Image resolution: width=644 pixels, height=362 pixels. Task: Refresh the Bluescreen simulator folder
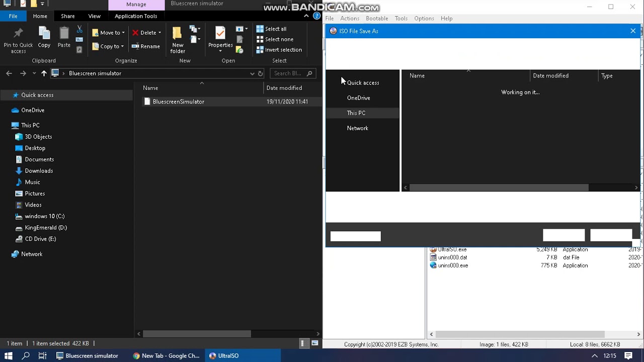(x=260, y=73)
